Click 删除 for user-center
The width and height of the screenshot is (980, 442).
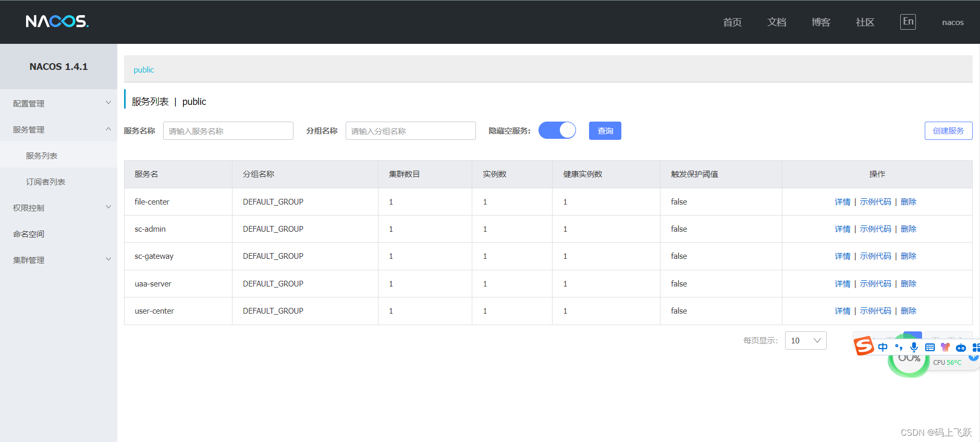coord(909,311)
